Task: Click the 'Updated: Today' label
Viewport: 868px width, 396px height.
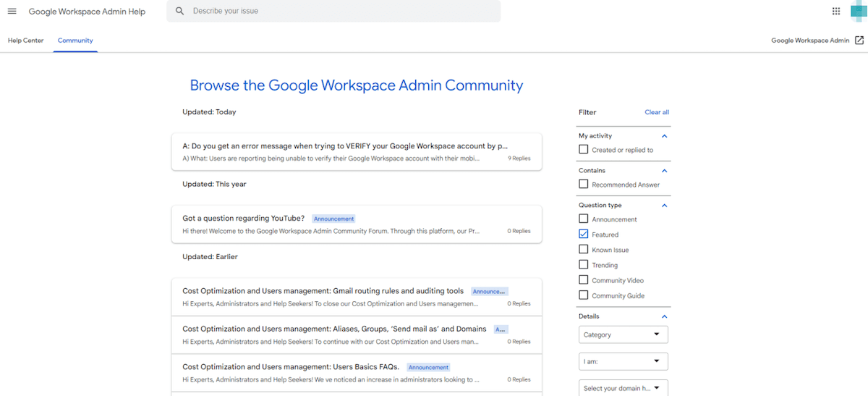Action: 209,112
